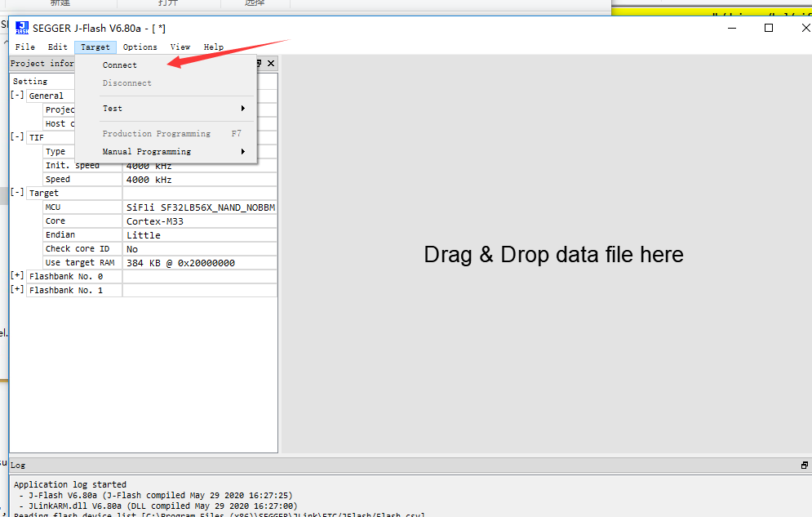Maximize the J-Flash window

point(769,28)
